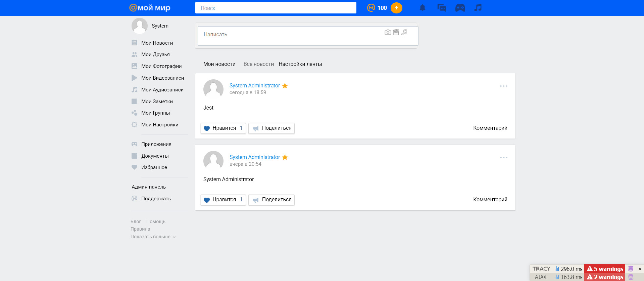Attach audio using the music note icon

tap(404, 32)
